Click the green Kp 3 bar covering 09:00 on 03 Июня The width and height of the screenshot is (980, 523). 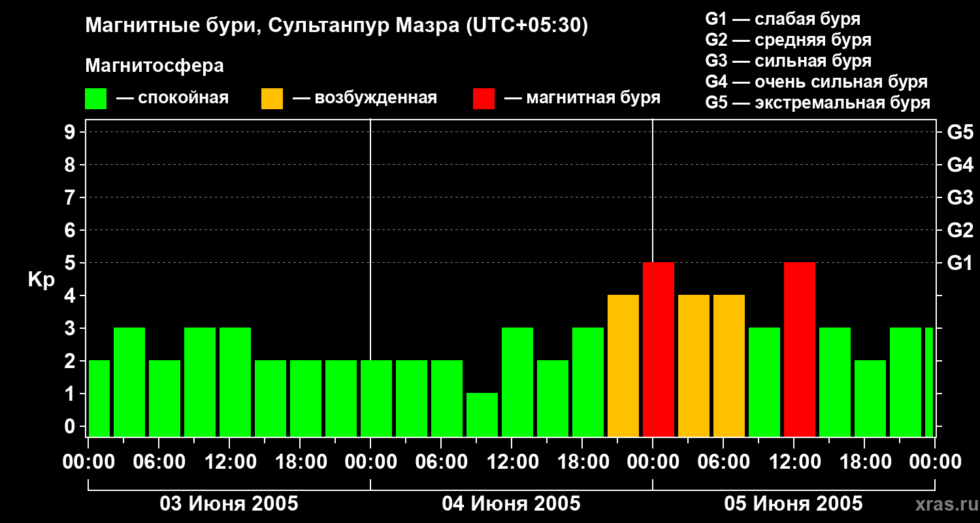point(200,382)
